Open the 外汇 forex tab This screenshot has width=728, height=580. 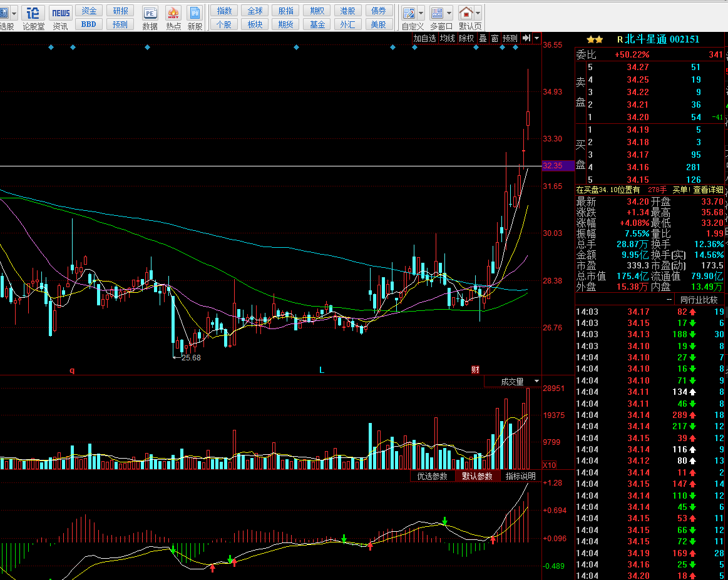[348, 24]
